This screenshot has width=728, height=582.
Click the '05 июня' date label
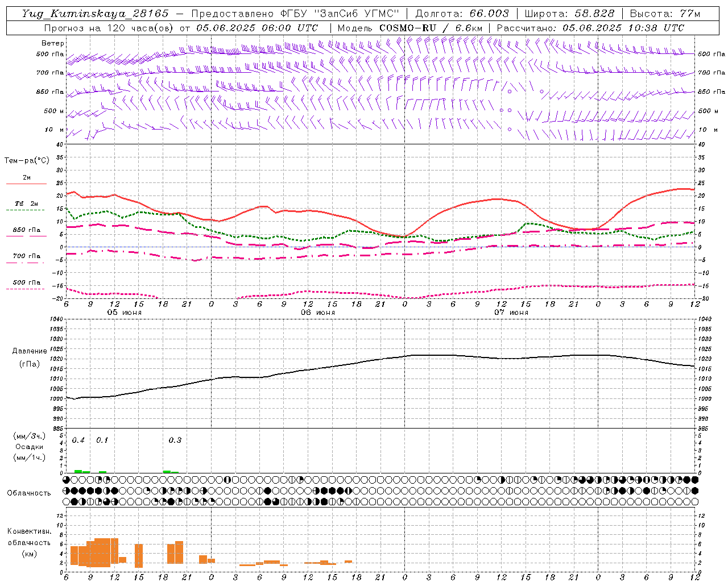coord(125,313)
